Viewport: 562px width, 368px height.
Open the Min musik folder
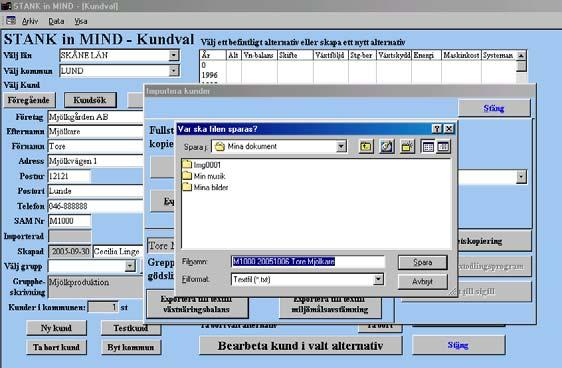pos(204,176)
